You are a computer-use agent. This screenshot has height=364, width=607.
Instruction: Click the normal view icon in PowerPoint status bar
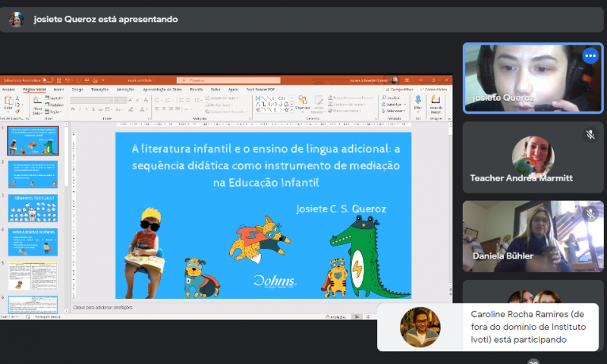(357, 317)
